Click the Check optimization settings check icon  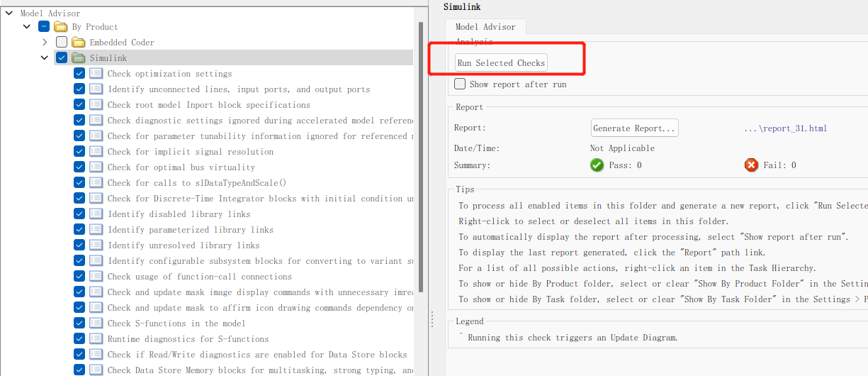point(96,74)
